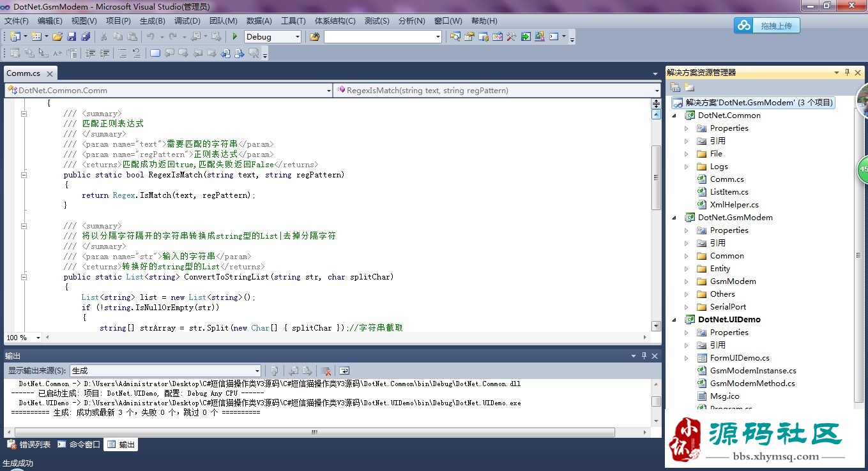Click the Undo arrow icon
The width and height of the screenshot is (868, 471).
point(151,36)
